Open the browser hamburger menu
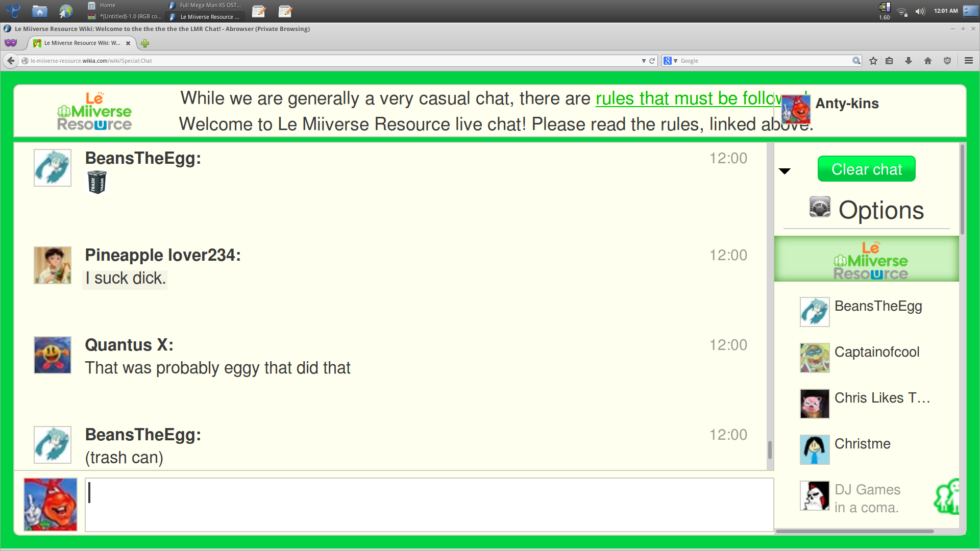 (969, 61)
